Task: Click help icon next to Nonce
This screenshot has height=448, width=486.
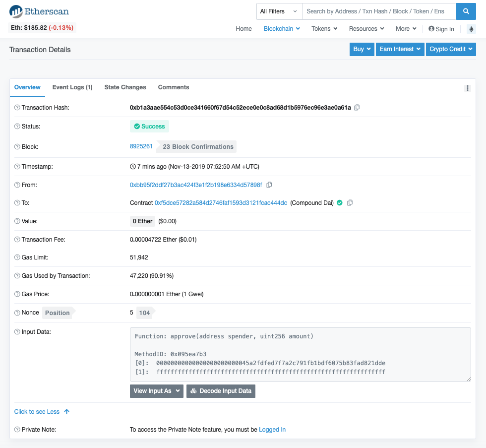Action: (17, 313)
